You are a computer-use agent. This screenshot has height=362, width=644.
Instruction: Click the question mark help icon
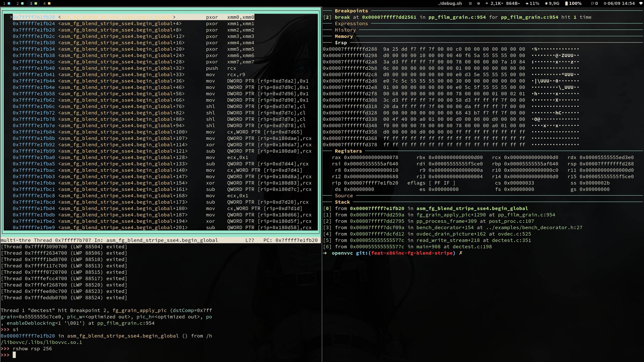478,3
